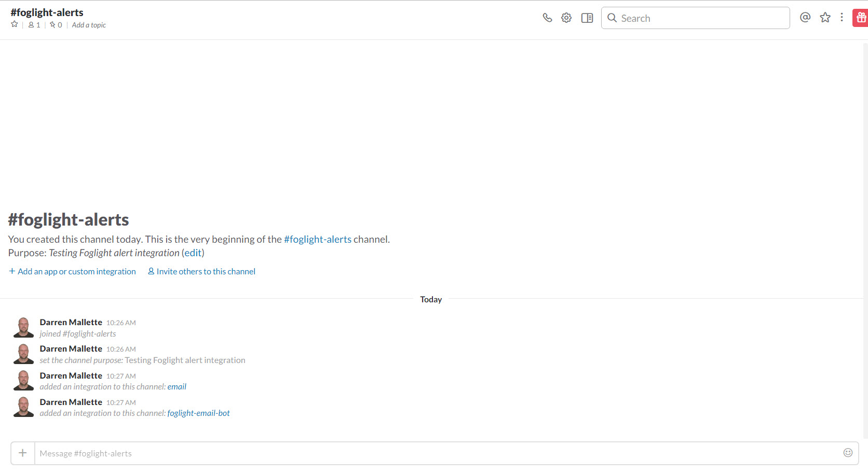Add an app or custom integration

coord(73,271)
